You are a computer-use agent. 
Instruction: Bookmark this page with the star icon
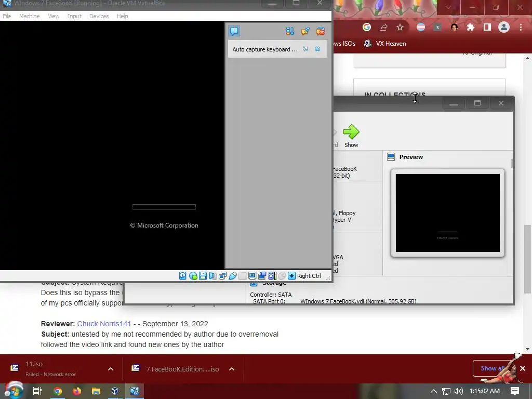click(400, 27)
